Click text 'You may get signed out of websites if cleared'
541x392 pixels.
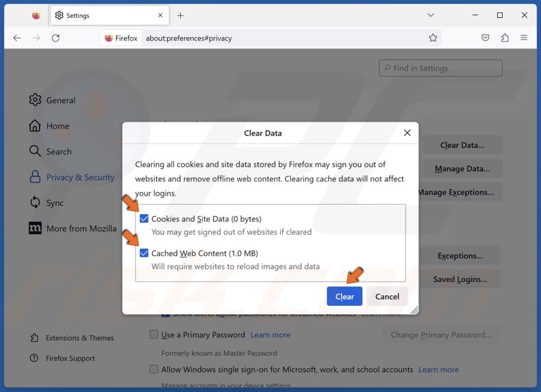[231, 232]
